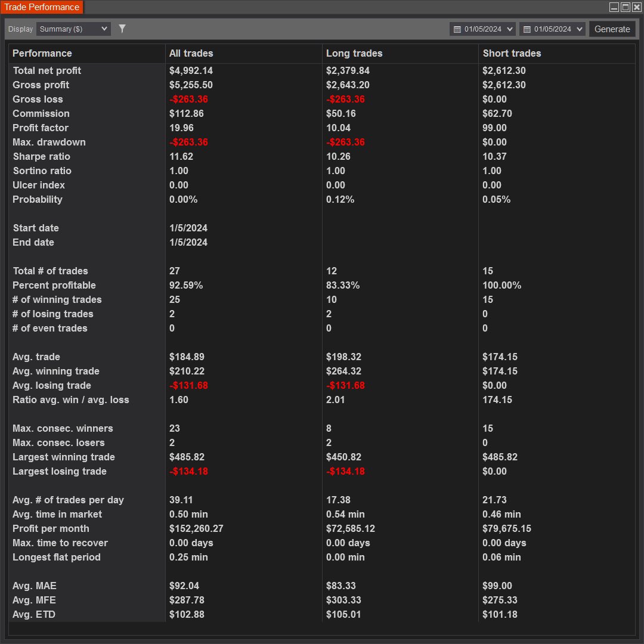The height and width of the screenshot is (644, 644).
Task: Click the Generate button
Action: point(612,28)
